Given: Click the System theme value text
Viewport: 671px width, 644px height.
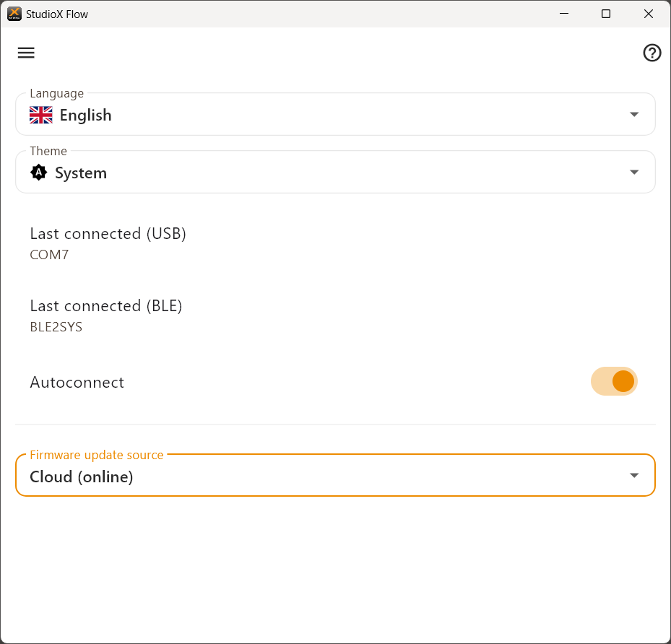Looking at the screenshot, I should (81, 173).
